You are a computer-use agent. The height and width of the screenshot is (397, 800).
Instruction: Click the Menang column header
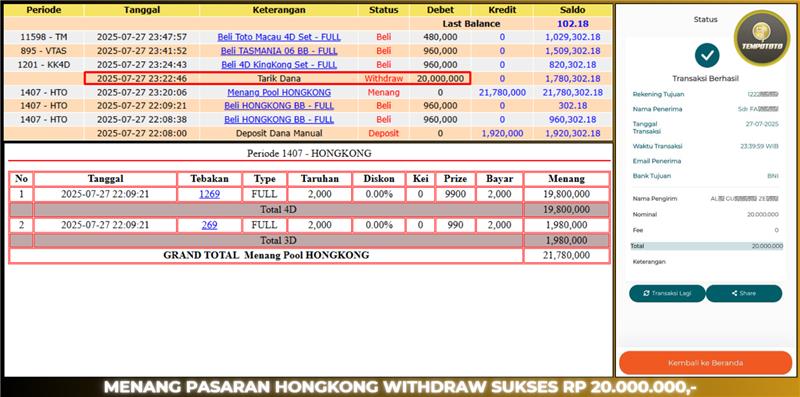(566, 179)
